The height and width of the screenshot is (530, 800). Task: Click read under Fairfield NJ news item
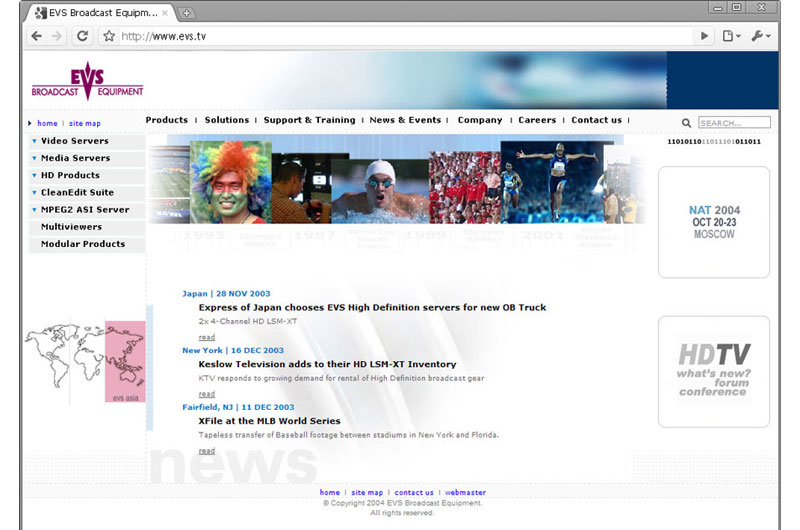(207, 451)
